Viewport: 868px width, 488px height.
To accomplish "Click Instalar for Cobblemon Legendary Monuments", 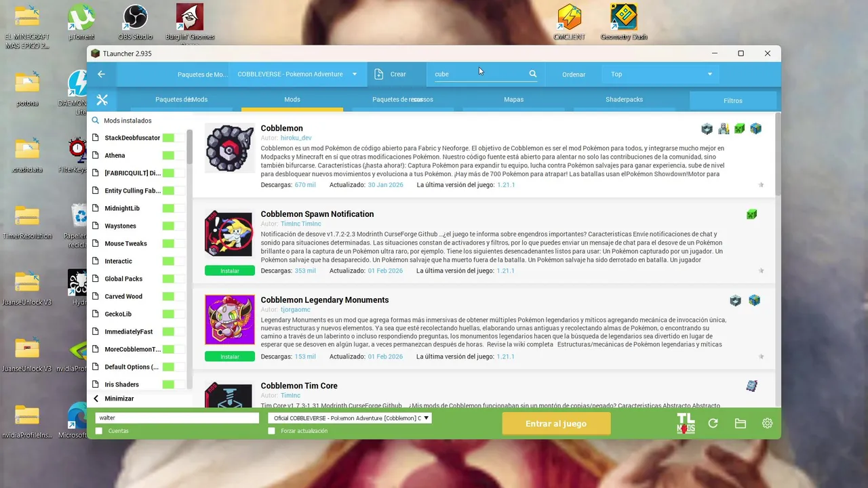I will [230, 357].
